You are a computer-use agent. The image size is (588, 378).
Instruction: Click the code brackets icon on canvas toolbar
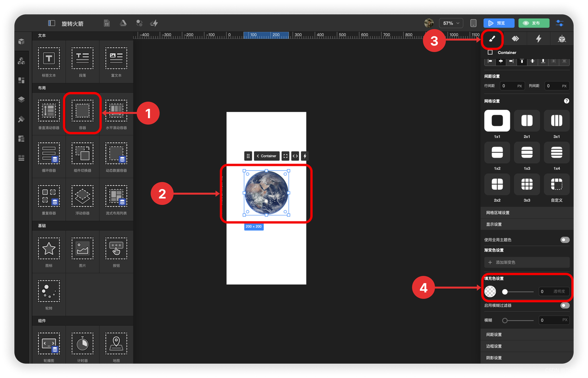[x=295, y=156]
